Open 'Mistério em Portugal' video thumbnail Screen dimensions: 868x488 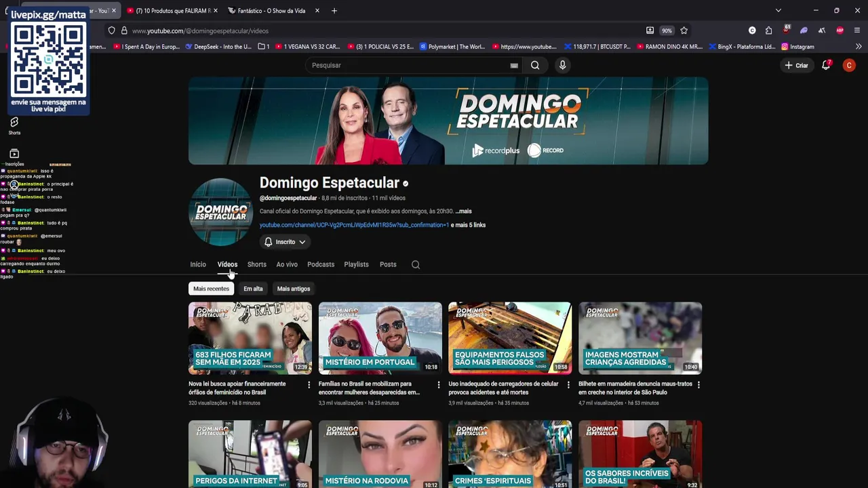(x=380, y=338)
